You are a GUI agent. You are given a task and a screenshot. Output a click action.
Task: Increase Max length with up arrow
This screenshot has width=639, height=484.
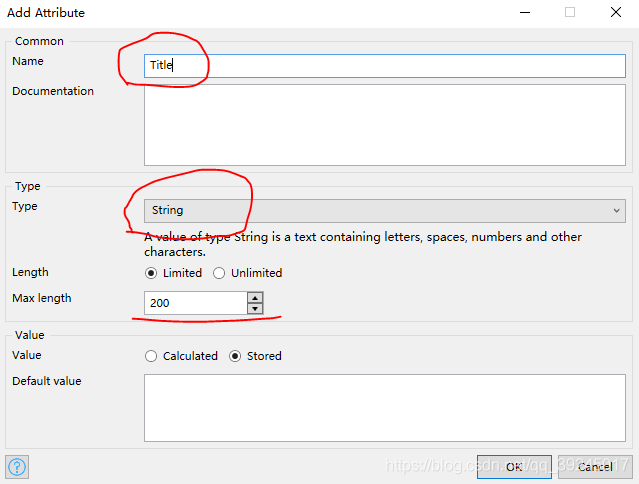click(255, 297)
